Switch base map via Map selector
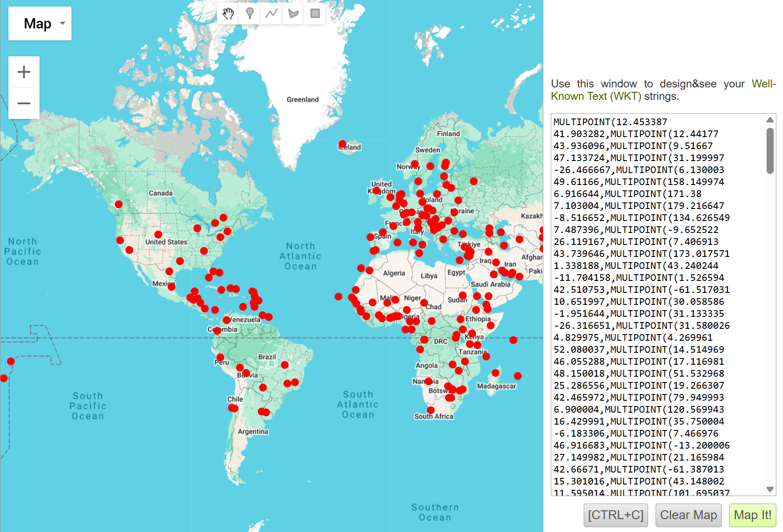 [40, 24]
